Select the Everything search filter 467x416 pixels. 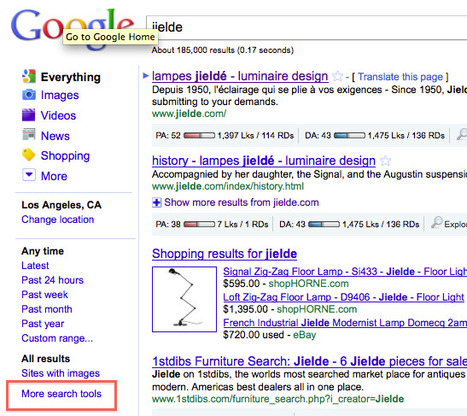pyautogui.click(x=71, y=77)
